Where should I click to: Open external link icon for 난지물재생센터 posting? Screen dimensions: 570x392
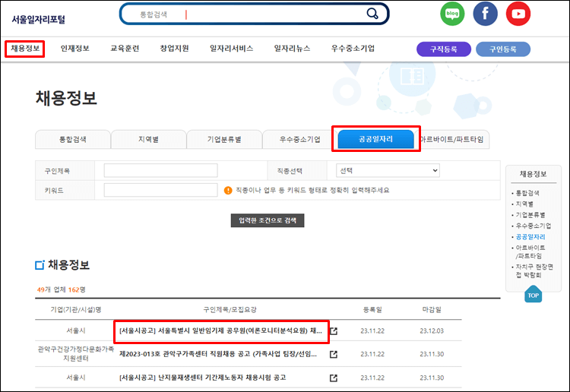[333, 378]
